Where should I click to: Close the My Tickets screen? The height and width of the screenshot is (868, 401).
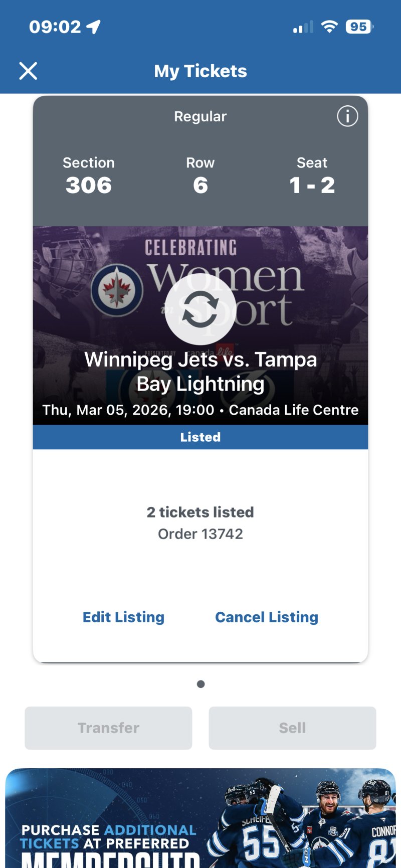coord(28,71)
